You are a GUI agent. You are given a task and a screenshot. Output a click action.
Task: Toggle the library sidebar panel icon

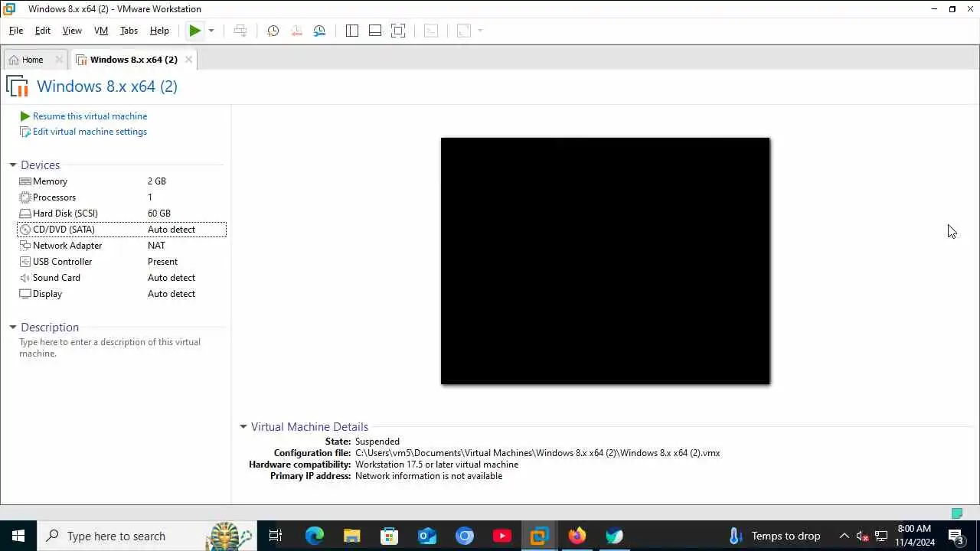pyautogui.click(x=352, y=31)
